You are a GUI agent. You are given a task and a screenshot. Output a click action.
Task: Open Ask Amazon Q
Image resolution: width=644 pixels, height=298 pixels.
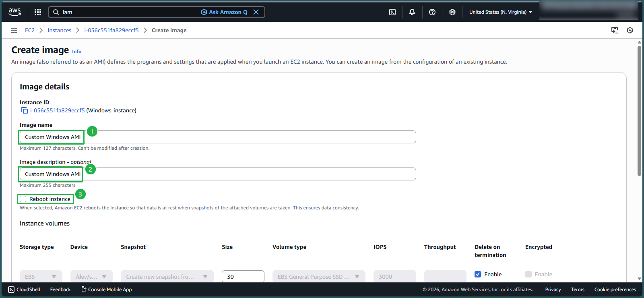224,12
